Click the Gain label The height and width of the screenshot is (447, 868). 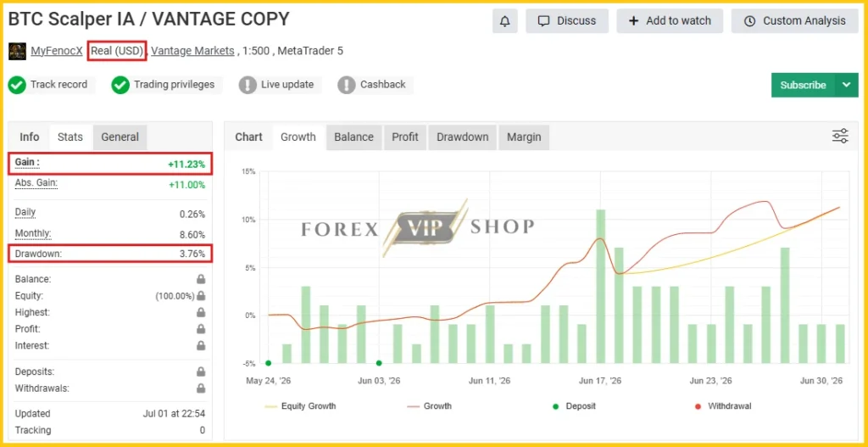(x=27, y=163)
